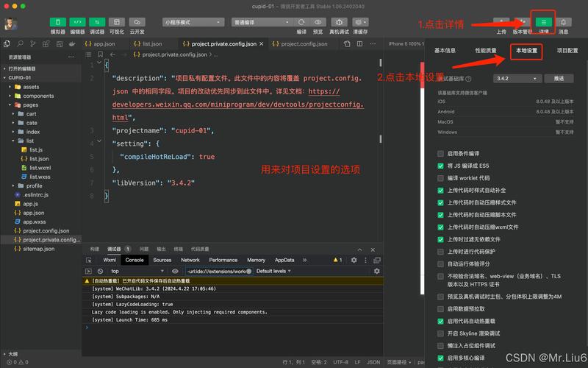The image size is (588, 368).
Task: Open the Messages (消息) bell icon
Action: 563,22
